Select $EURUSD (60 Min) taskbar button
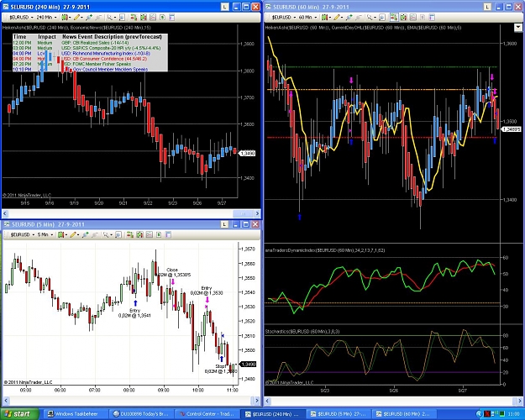This screenshot has height=420, width=525. pos(403,414)
